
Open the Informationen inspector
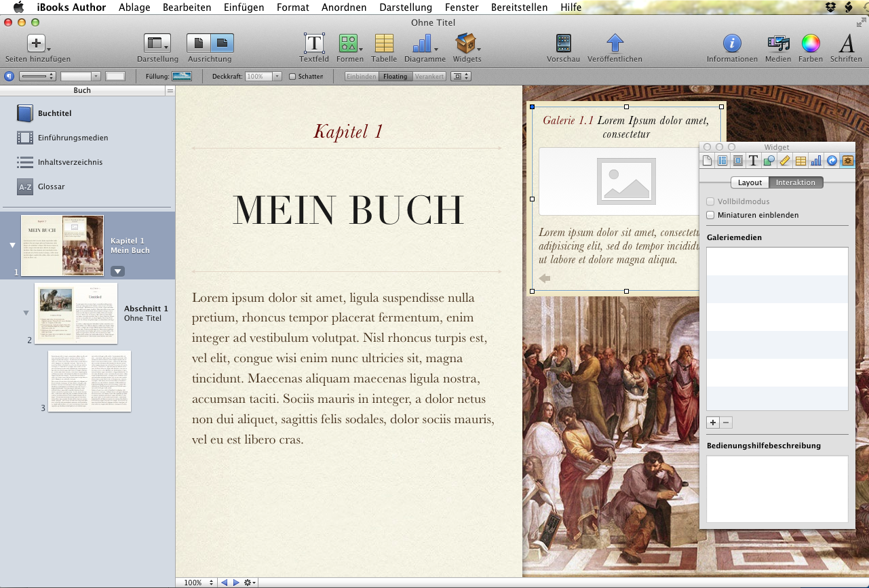(x=731, y=44)
